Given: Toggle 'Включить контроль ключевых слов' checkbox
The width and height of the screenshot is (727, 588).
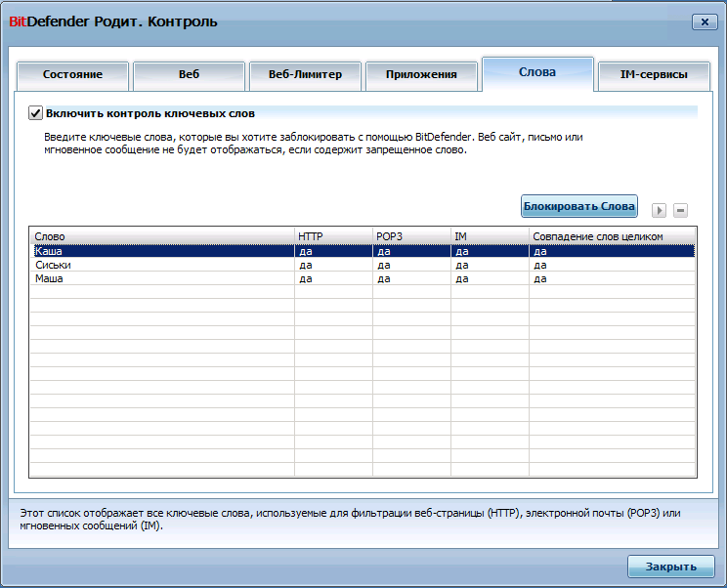Looking at the screenshot, I should 35,113.
